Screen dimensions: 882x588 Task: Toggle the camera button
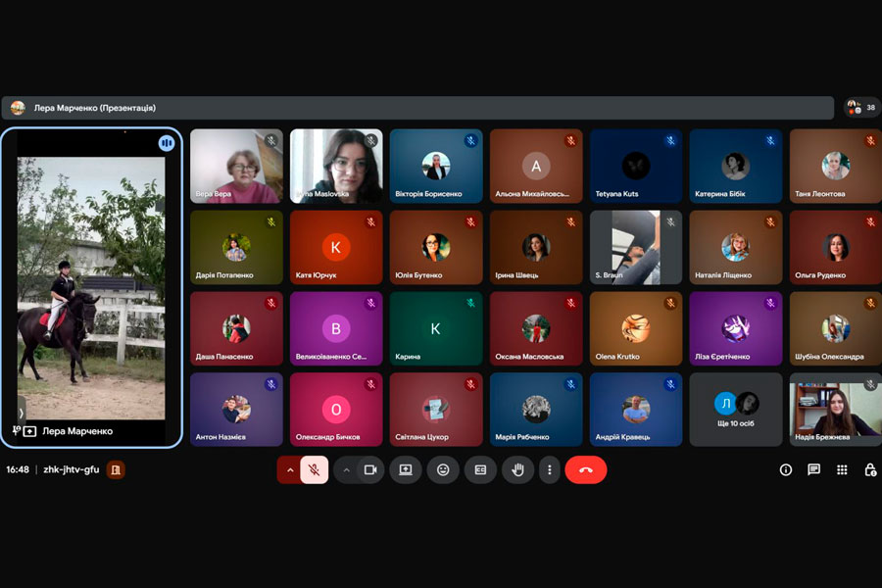coord(370,469)
